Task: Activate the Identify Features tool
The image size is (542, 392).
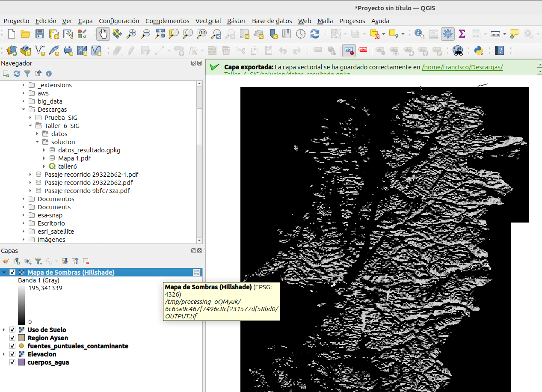Action: point(419,34)
